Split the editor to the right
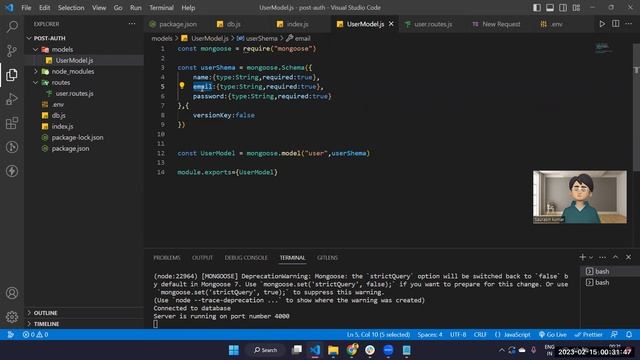 [616, 24]
